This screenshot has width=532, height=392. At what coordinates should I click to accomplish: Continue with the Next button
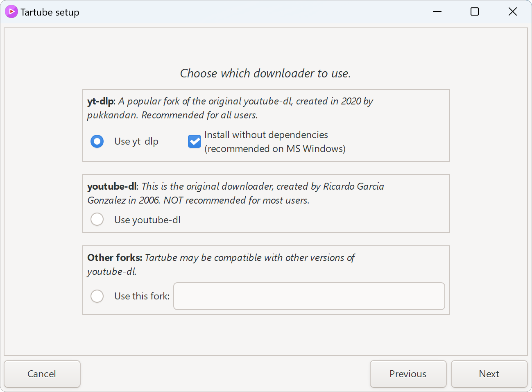click(x=489, y=374)
